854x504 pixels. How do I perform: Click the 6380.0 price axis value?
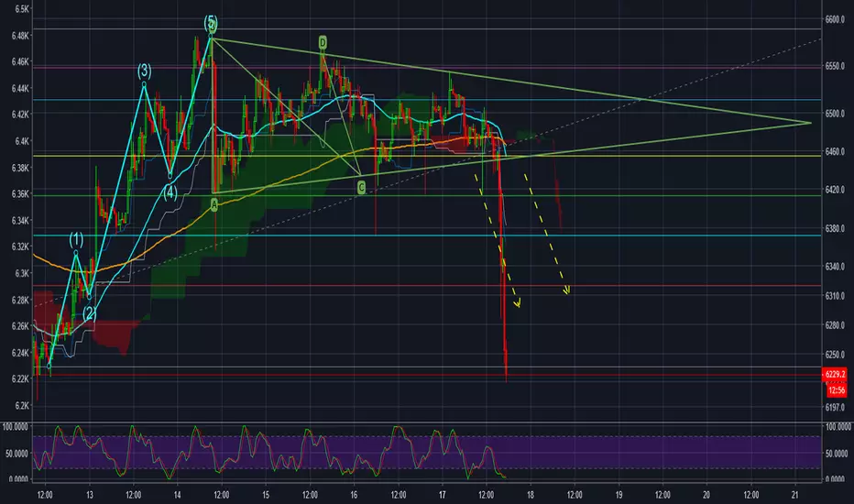coord(835,229)
